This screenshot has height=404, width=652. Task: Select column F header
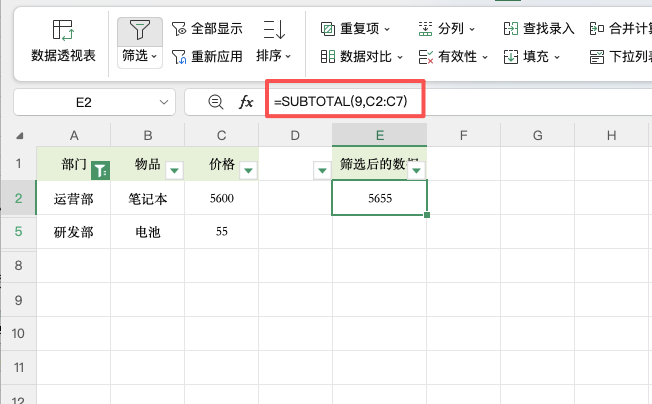click(x=464, y=135)
